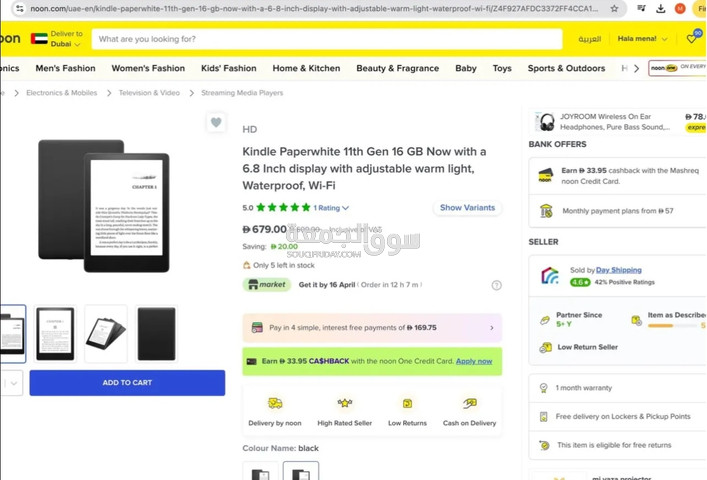Open browser downloads icon

pyautogui.click(x=661, y=9)
